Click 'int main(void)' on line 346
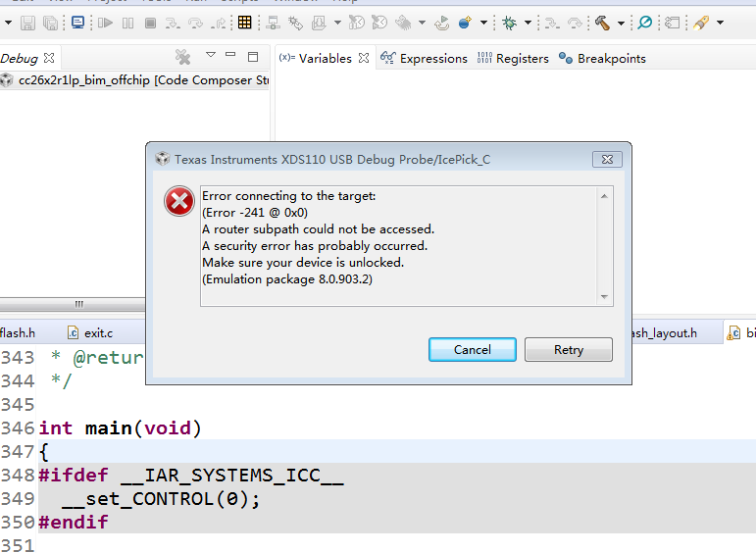The height and width of the screenshot is (553, 756). (120, 428)
